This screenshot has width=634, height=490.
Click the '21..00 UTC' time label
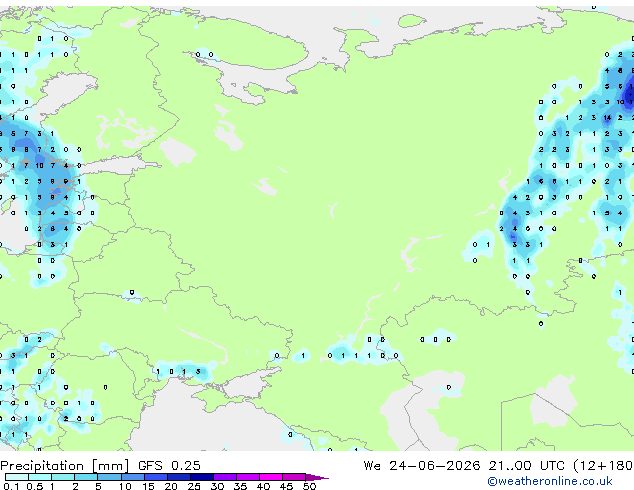point(526,466)
